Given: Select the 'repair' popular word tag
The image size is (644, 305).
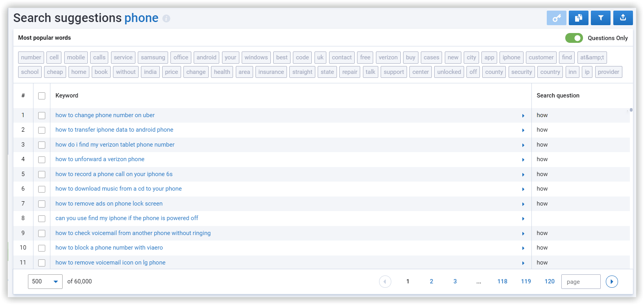Looking at the screenshot, I should coord(350,72).
